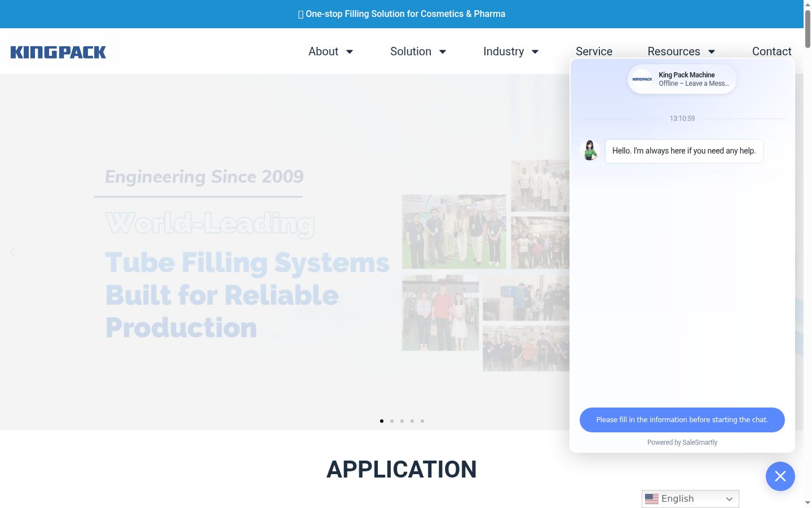Open the About menu item
The image size is (812, 508).
tap(323, 51)
